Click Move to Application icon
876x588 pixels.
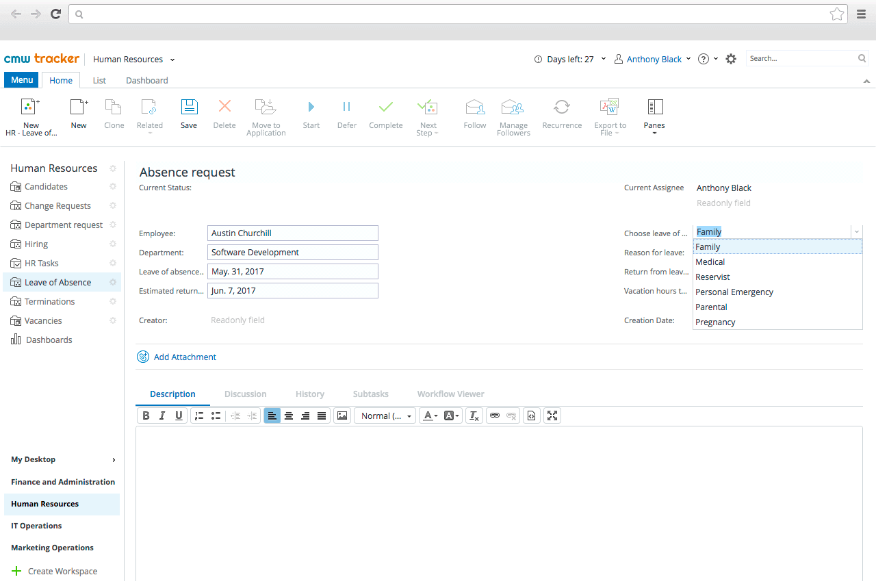(266, 107)
